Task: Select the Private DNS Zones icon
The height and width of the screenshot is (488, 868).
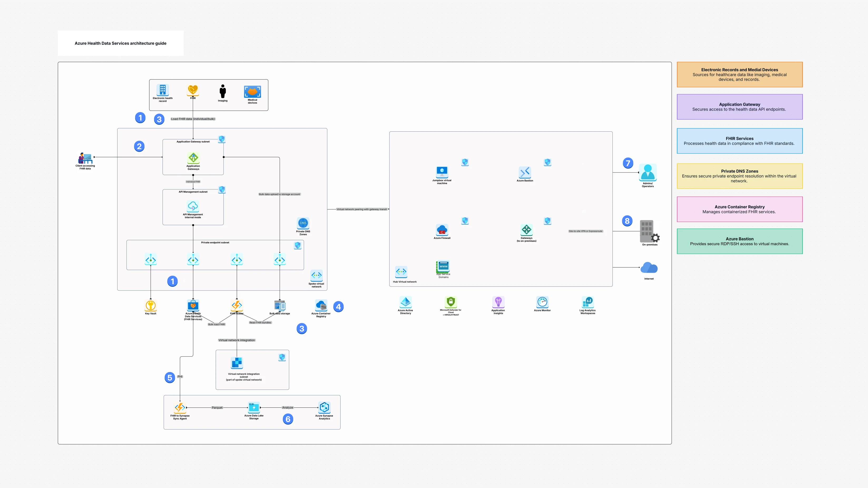Action: (303, 224)
